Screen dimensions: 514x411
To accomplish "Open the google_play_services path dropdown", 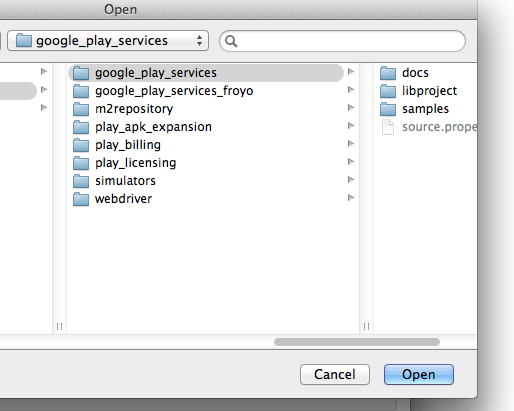I will (x=108, y=41).
